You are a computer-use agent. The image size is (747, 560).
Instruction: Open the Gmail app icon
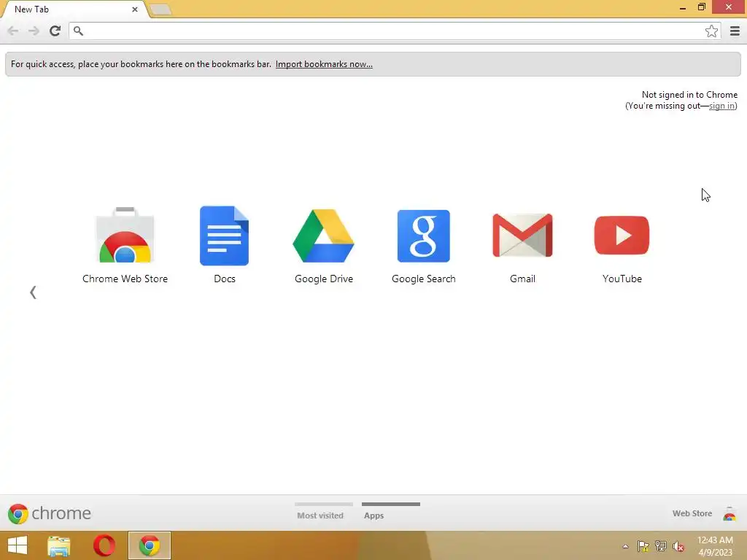pos(522,236)
